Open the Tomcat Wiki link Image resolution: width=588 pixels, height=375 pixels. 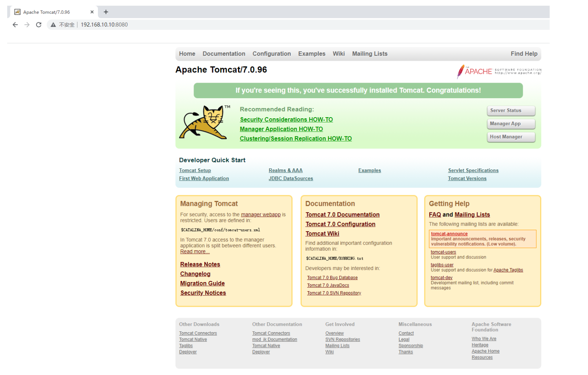click(x=322, y=234)
